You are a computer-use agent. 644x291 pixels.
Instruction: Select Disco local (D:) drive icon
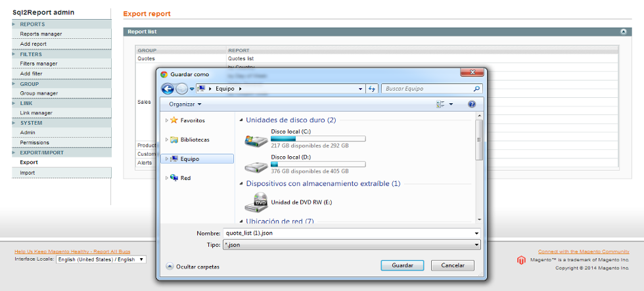click(x=256, y=166)
